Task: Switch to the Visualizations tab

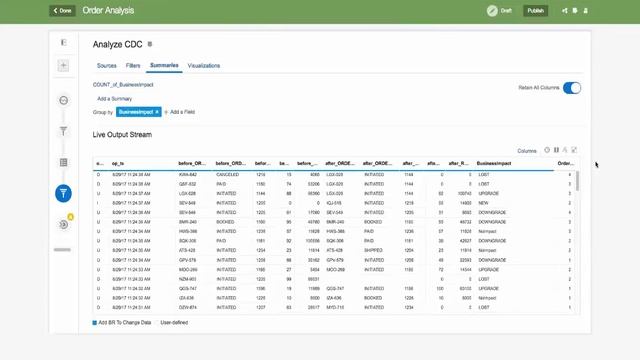Action: pyautogui.click(x=204, y=66)
